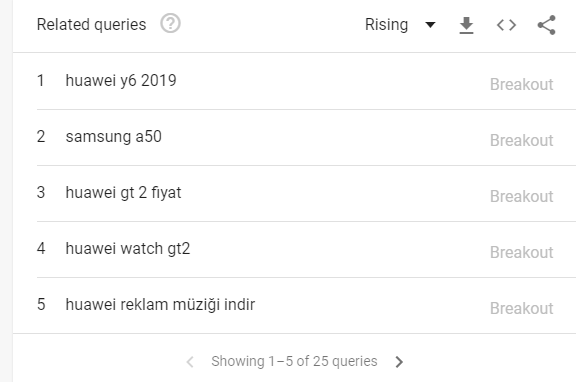Select Breakout value for reklam müziği indir
576x382 pixels.
[x=522, y=309]
